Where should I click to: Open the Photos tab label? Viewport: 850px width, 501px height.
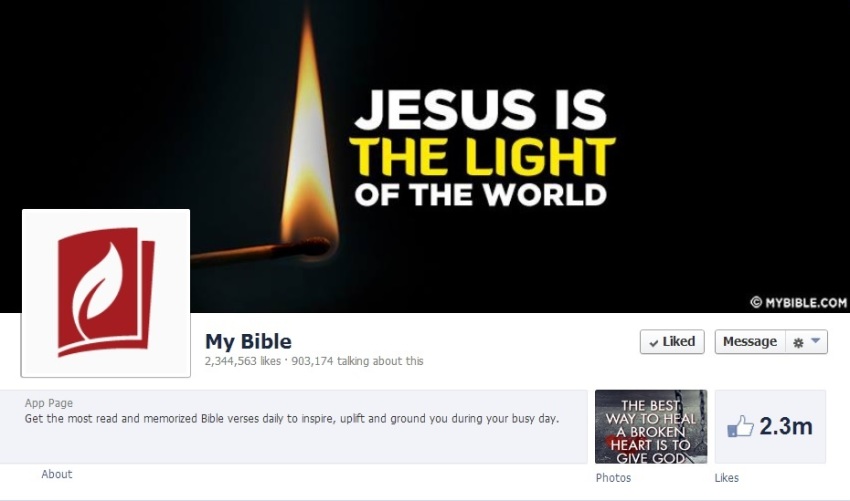point(613,478)
